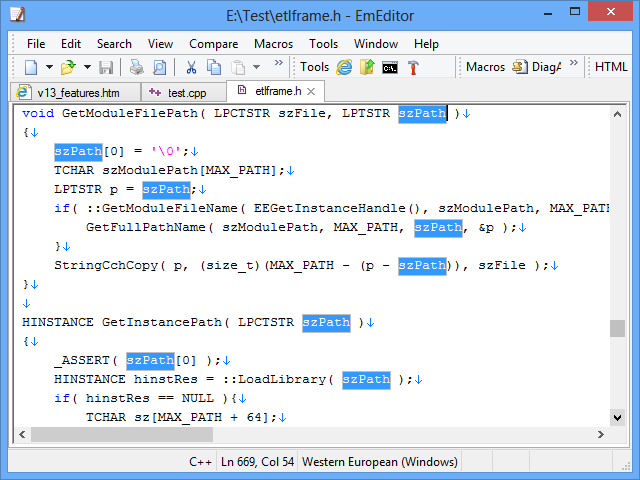Click Western European (Windows) encoding in status bar
The width and height of the screenshot is (640, 480).
pyautogui.click(x=379, y=462)
